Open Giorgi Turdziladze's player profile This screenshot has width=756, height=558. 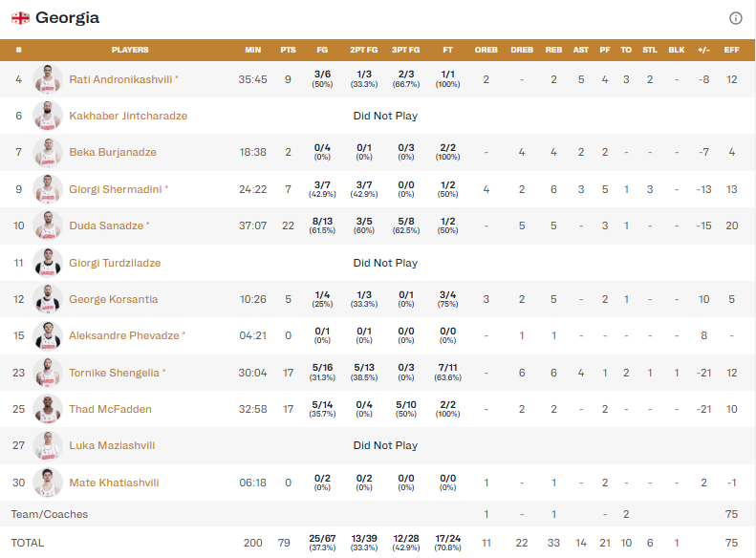coord(115,263)
